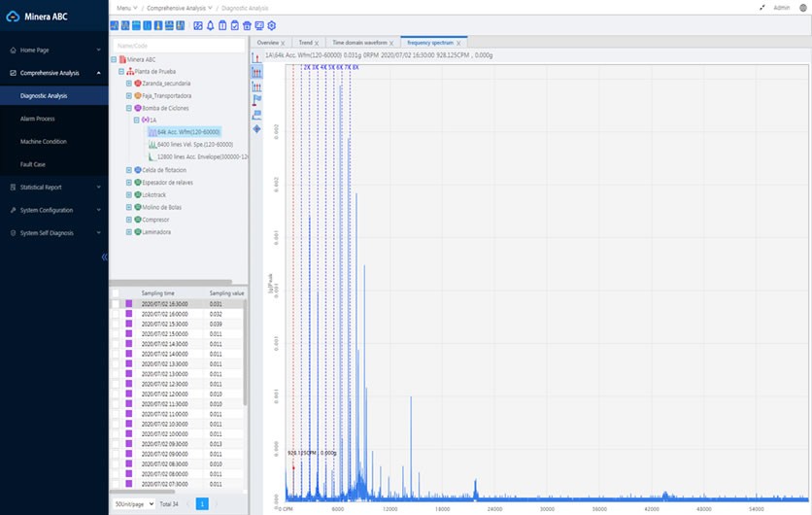Expand the Celda de flotacion tree node
Image resolution: width=812 pixels, height=515 pixels.
(129, 170)
